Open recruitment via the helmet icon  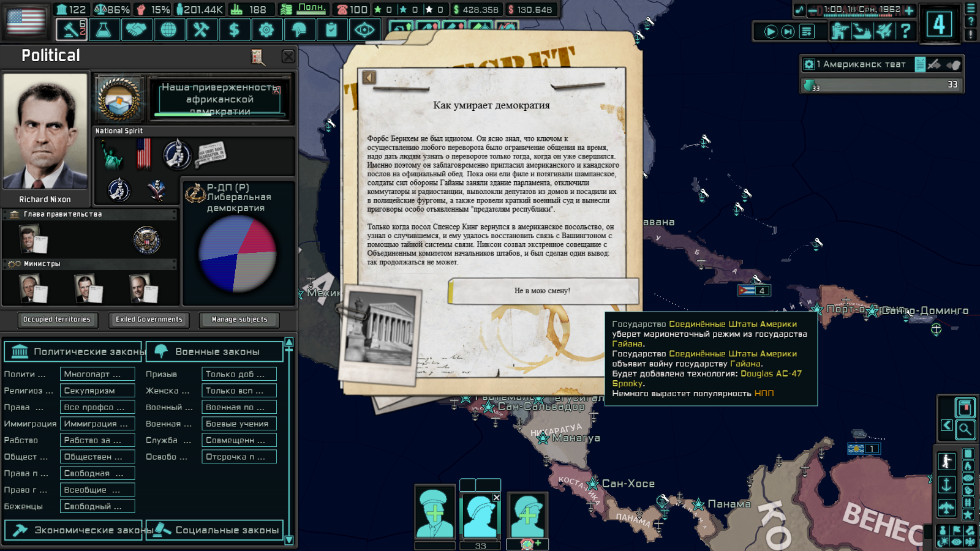(299, 29)
